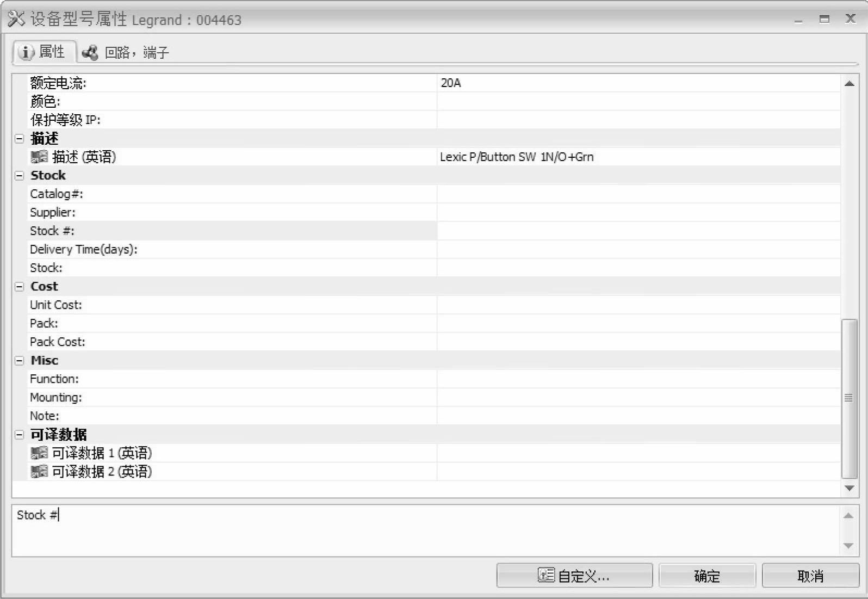Click the info icon on the 属性 tab

coord(26,52)
